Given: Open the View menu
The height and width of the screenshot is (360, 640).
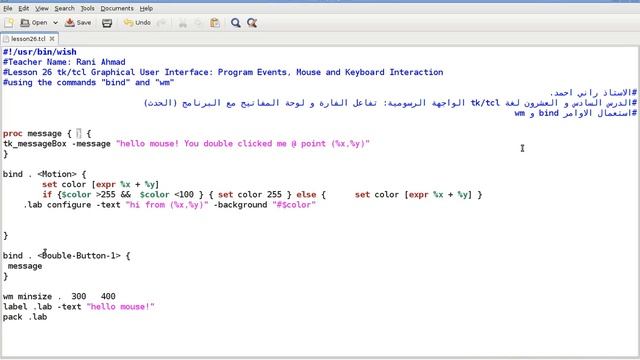Looking at the screenshot, I should click(42, 8).
